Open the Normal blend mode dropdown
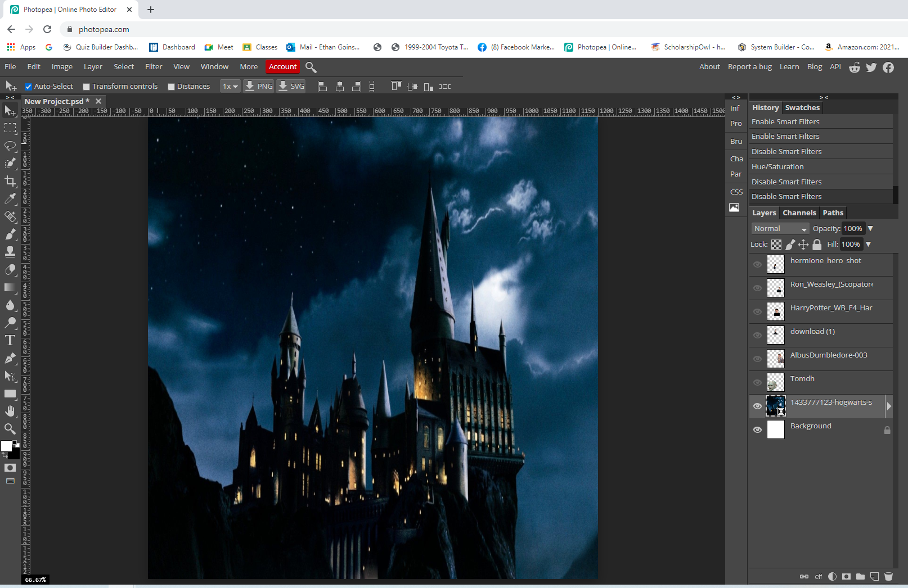 [x=780, y=228]
